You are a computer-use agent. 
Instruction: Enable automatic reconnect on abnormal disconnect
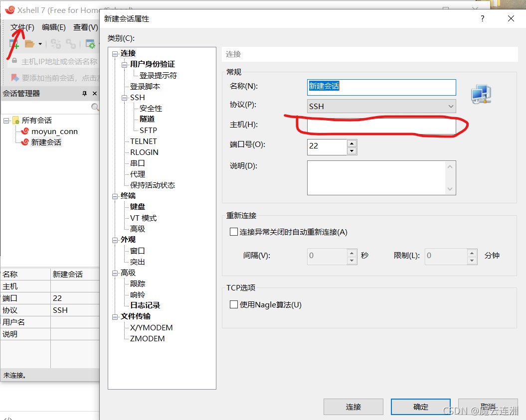(233, 231)
